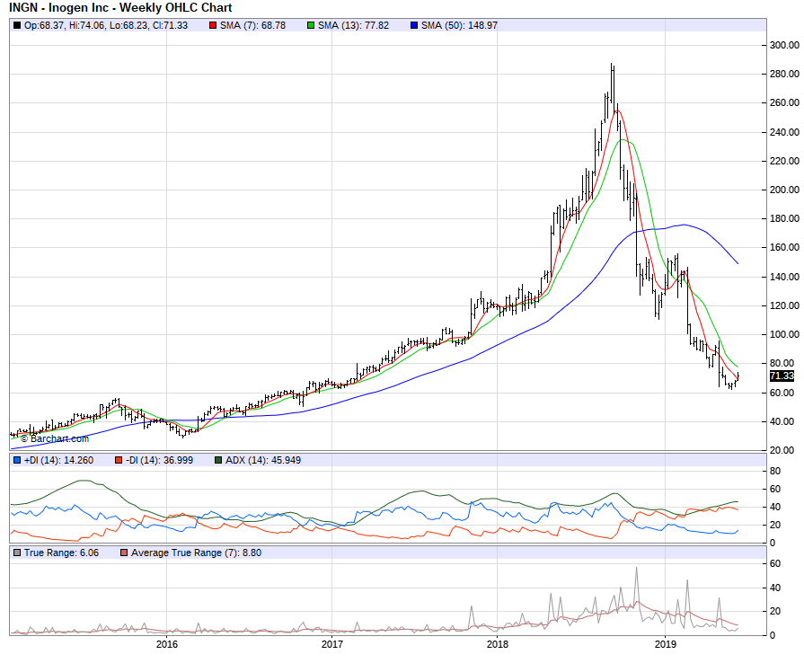Click the orange -DI (14) legend swatch
The height and width of the screenshot is (672, 804).
coord(119,460)
